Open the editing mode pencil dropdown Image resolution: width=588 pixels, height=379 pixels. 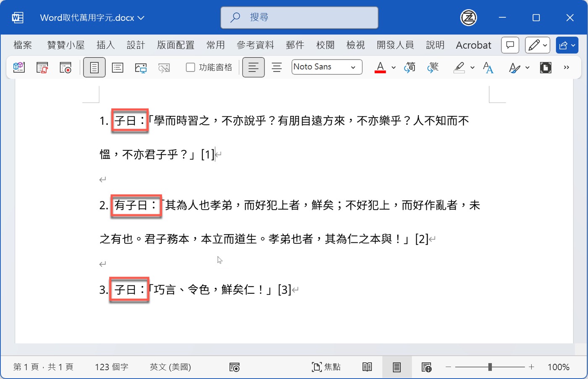(538, 45)
